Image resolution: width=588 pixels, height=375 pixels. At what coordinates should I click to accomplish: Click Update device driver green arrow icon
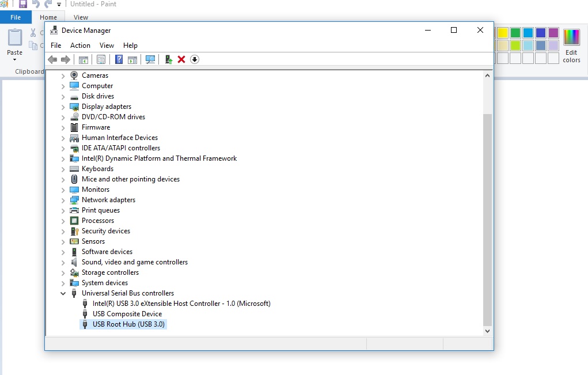pos(168,59)
